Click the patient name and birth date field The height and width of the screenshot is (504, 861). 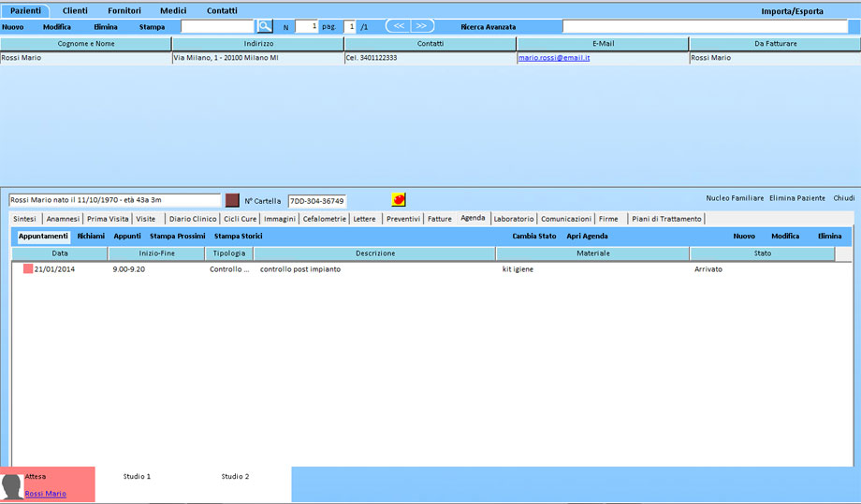(115, 200)
